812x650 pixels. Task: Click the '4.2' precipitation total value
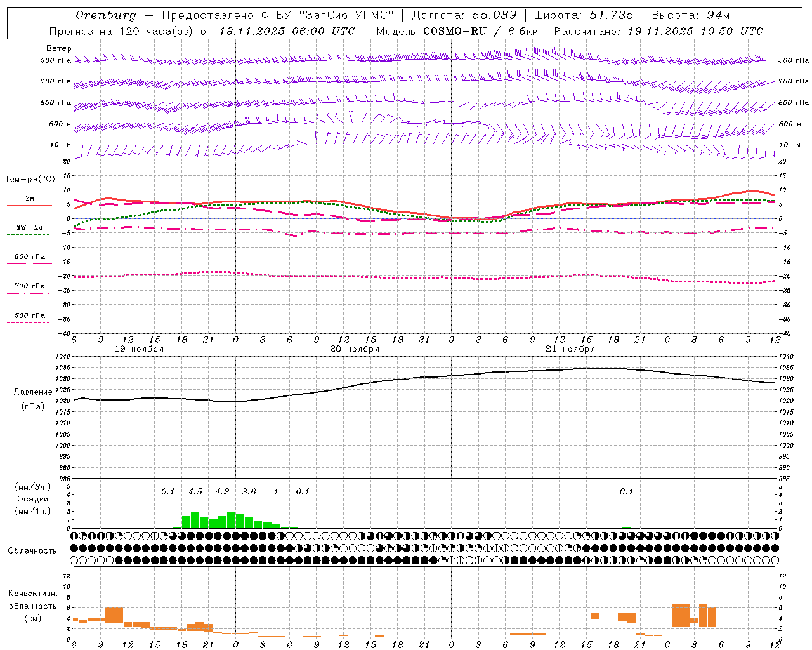pyautogui.click(x=222, y=492)
